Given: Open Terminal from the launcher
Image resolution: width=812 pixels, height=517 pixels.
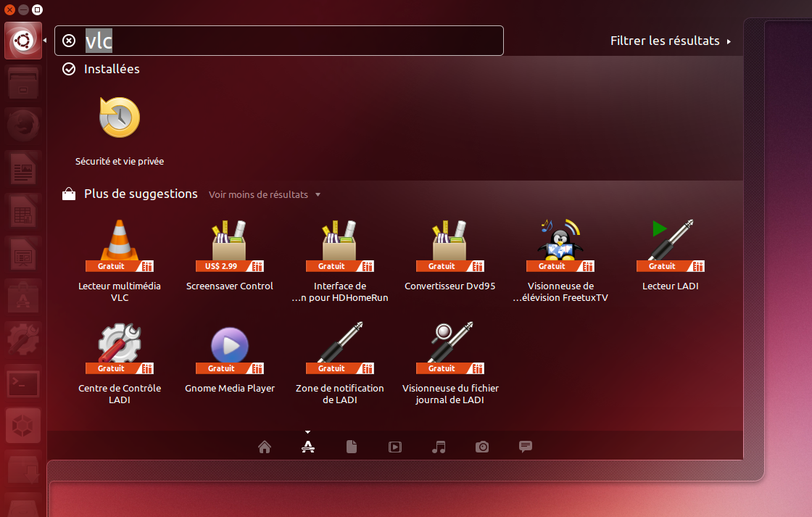Looking at the screenshot, I should coord(23,383).
